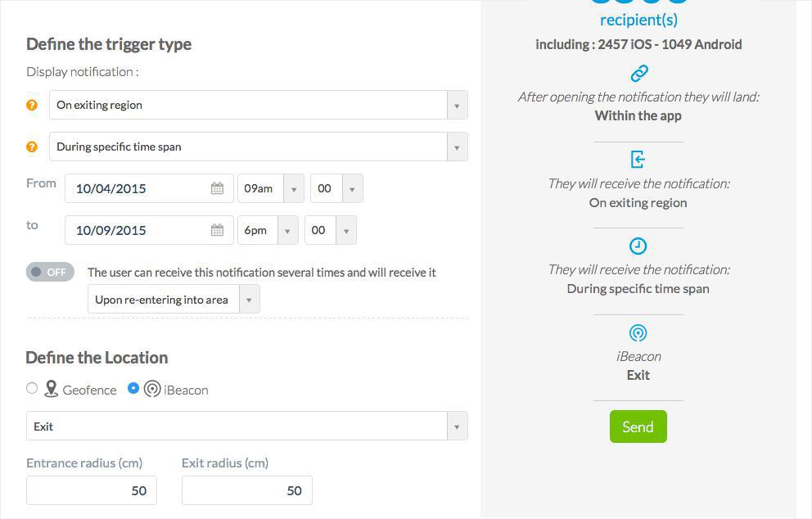Click the help icon beside time span dropdown
The height and width of the screenshot is (519, 812).
32,147
